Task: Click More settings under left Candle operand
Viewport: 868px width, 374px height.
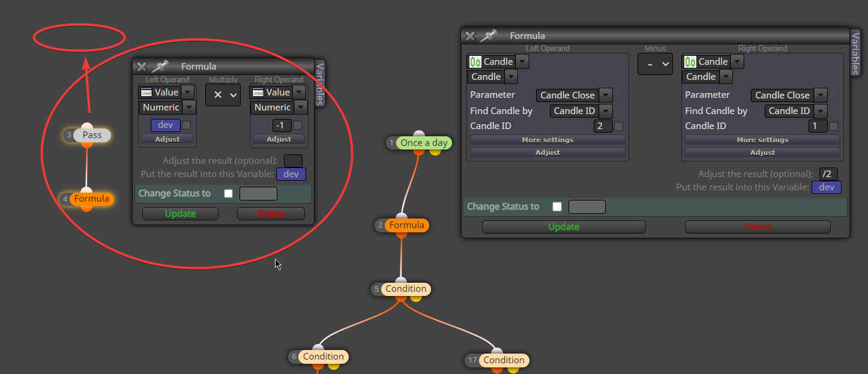Action: click(547, 140)
